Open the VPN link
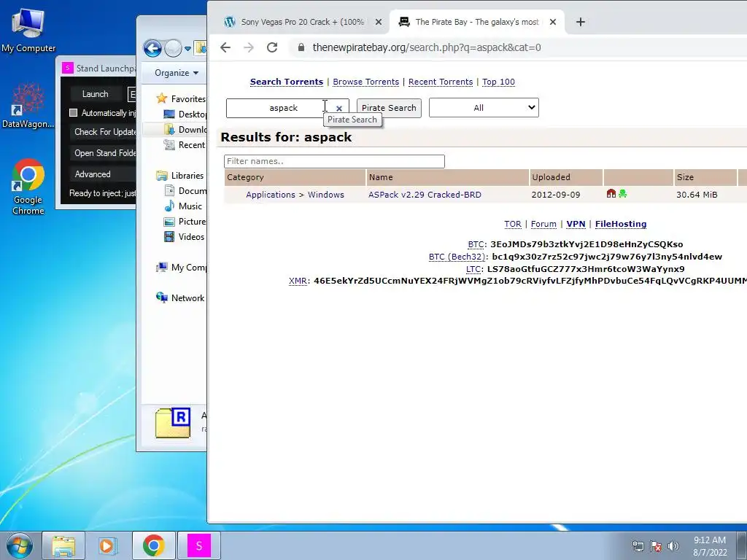The image size is (747, 560). [576, 224]
